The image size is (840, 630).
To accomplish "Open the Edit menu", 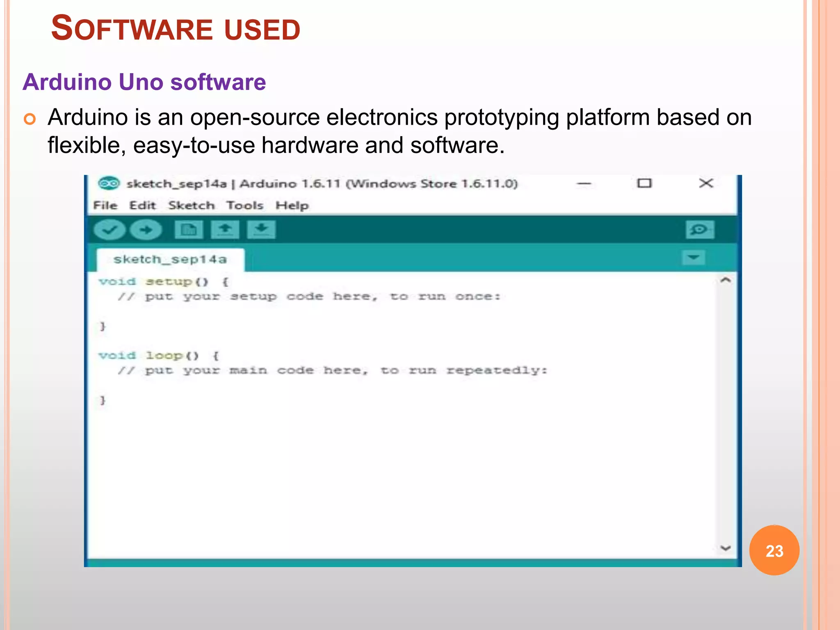I will (142, 205).
